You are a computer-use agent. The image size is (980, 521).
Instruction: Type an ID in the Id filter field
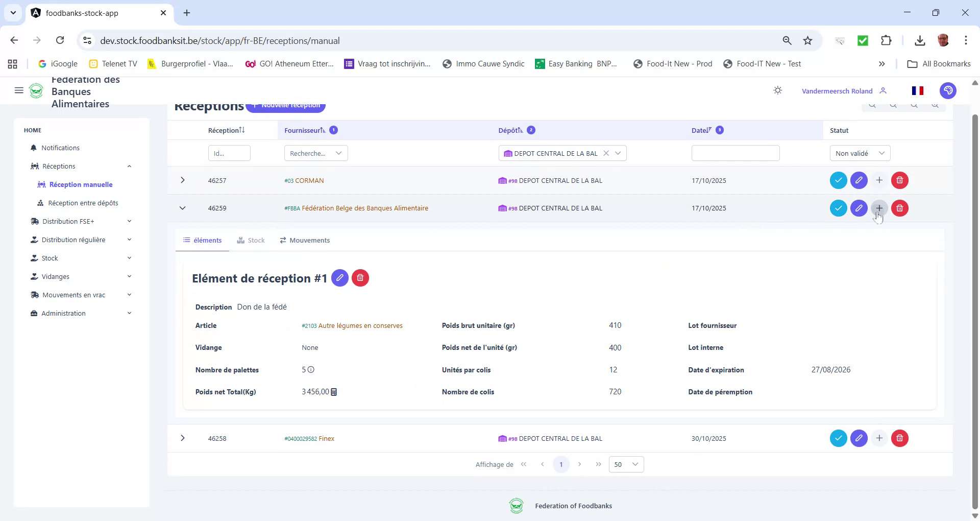[x=229, y=153]
